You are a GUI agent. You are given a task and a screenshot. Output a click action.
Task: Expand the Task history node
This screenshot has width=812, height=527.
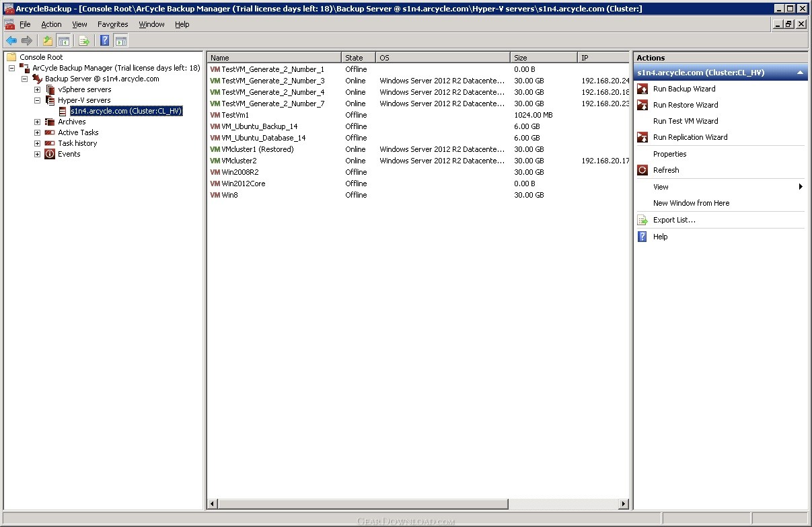point(37,143)
